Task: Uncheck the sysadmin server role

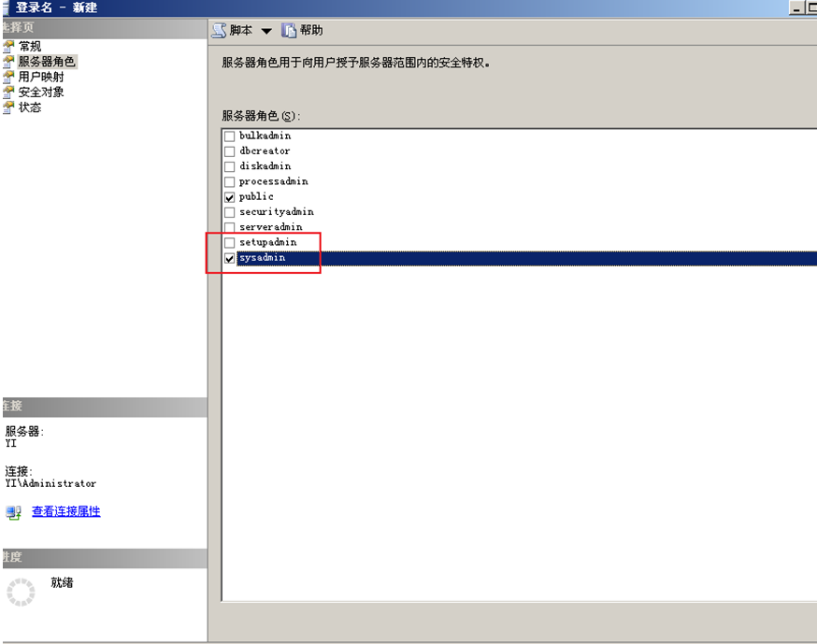Action: tap(229, 258)
